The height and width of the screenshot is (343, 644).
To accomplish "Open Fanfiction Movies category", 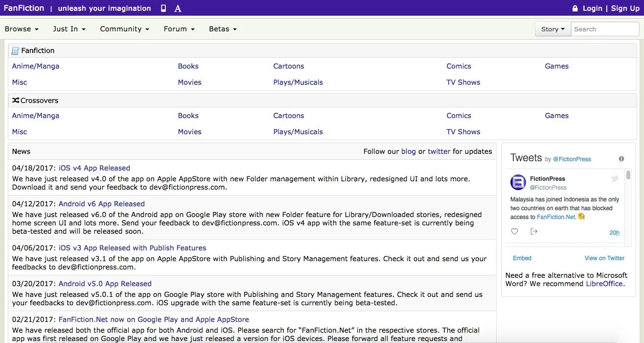I will click(190, 82).
